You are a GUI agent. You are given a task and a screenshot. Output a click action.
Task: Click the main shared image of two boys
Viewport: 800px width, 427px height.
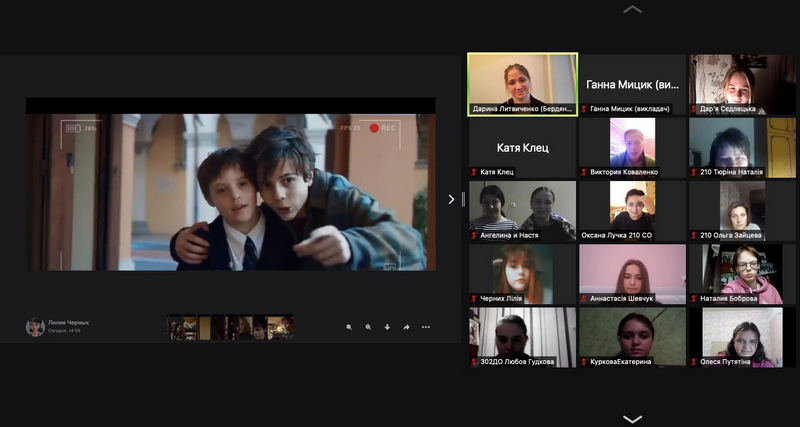pos(231,192)
